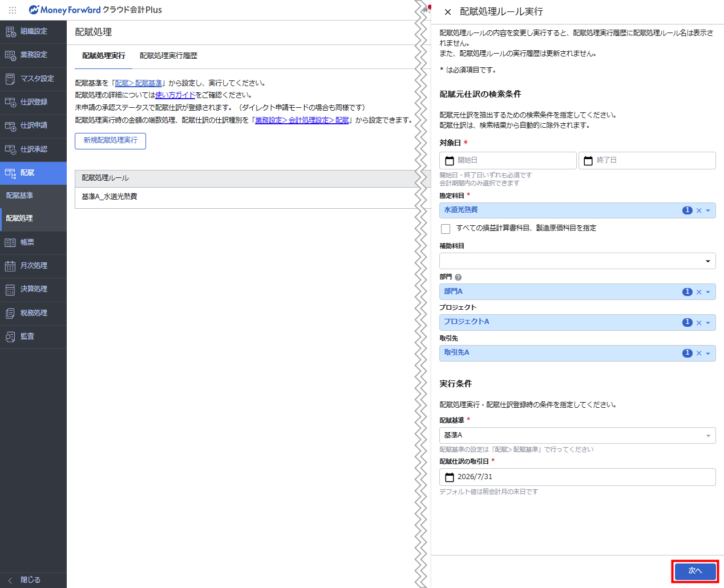The image size is (724, 588).
Task: Expand the 部門 dropdown arrow
Action: coord(708,292)
